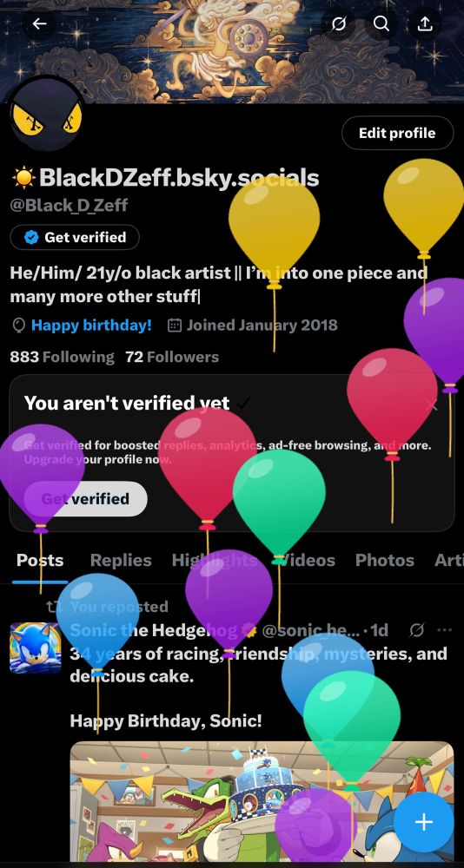
Task: Switch to the Replies tab
Action: coord(121,560)
